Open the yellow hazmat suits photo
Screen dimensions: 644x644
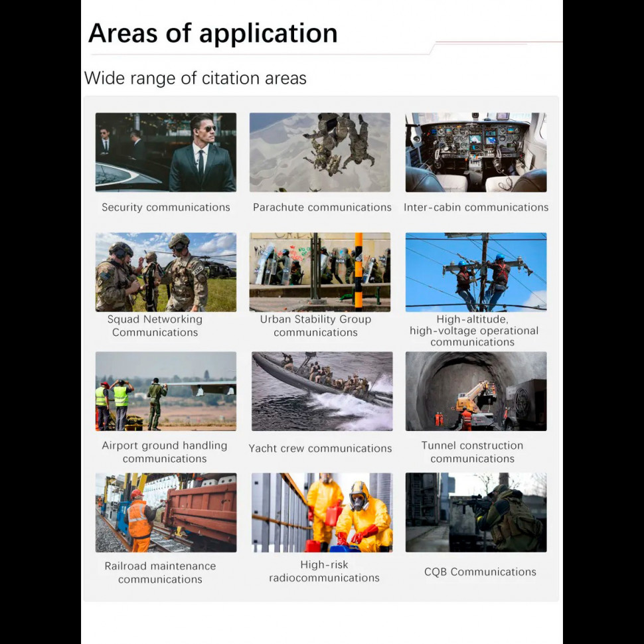point(321,512)
